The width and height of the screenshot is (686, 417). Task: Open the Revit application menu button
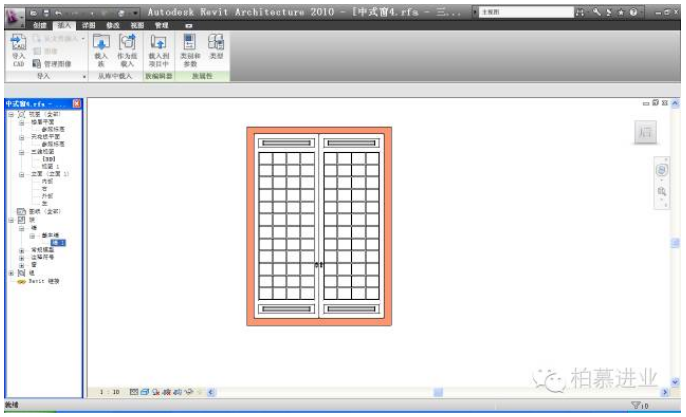pos(14,18)
